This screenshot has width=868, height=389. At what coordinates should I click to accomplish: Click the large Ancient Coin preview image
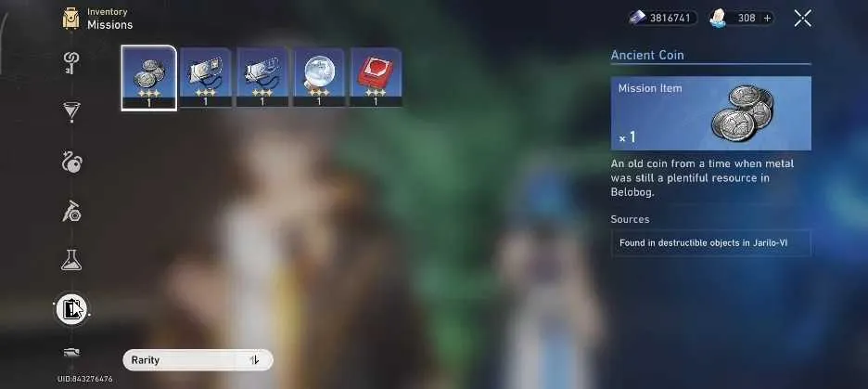pos(742,113)
